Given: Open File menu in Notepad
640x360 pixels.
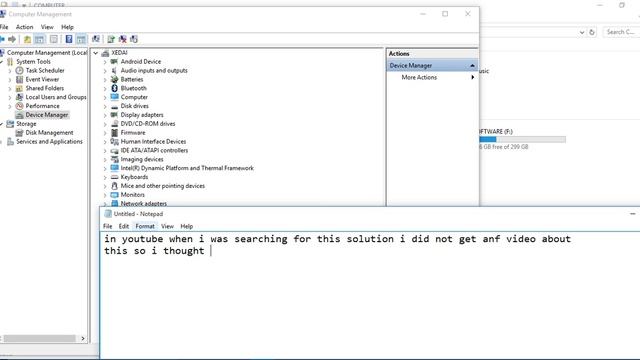Looking at the screenshot, I should tap(107, 226).
